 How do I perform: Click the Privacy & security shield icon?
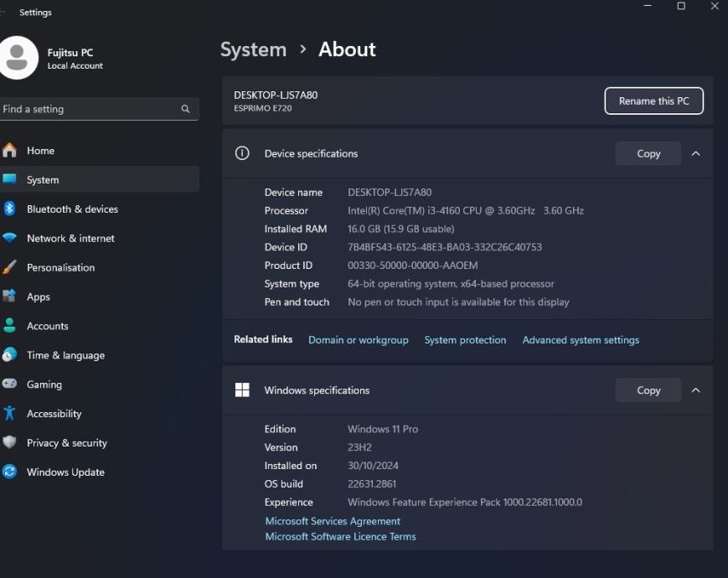10,443
